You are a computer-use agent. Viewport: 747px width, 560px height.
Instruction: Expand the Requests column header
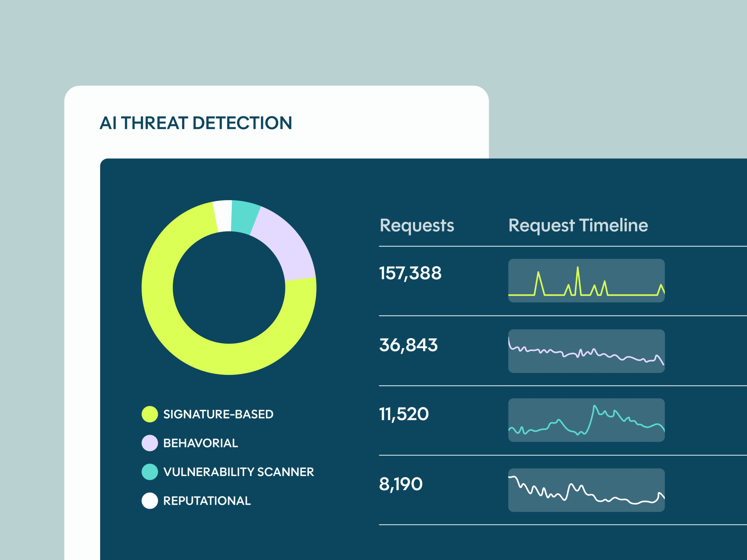(417, 225)
